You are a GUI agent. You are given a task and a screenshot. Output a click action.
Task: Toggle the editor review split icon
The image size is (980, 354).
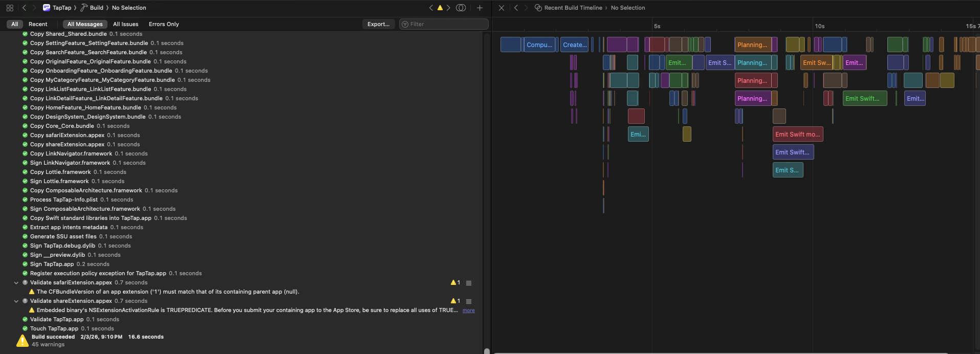(461, 8)
